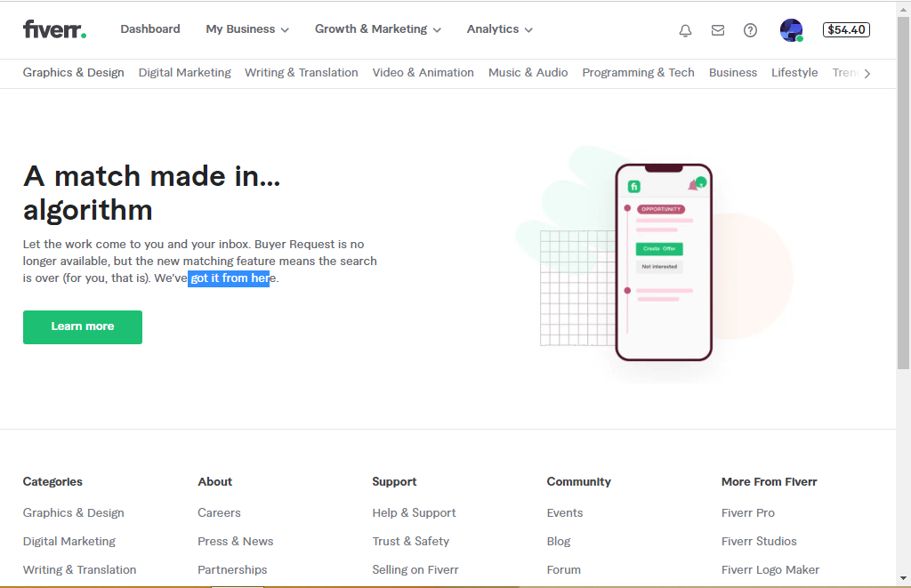911x588 pixels.
Task: Click the page vertical scrollbar thumb
Action: coord(903,192)
